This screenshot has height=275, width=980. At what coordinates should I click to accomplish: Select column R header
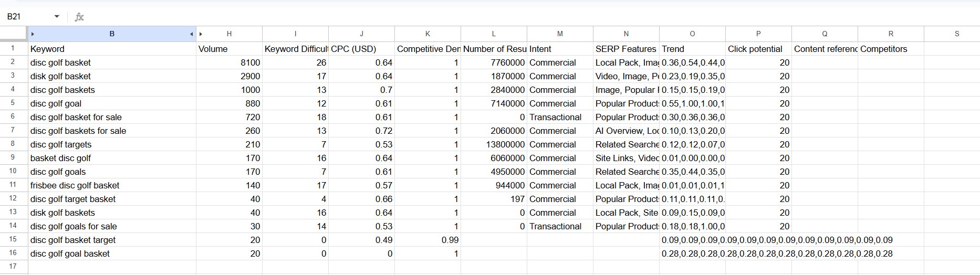[x=891, y=34]
